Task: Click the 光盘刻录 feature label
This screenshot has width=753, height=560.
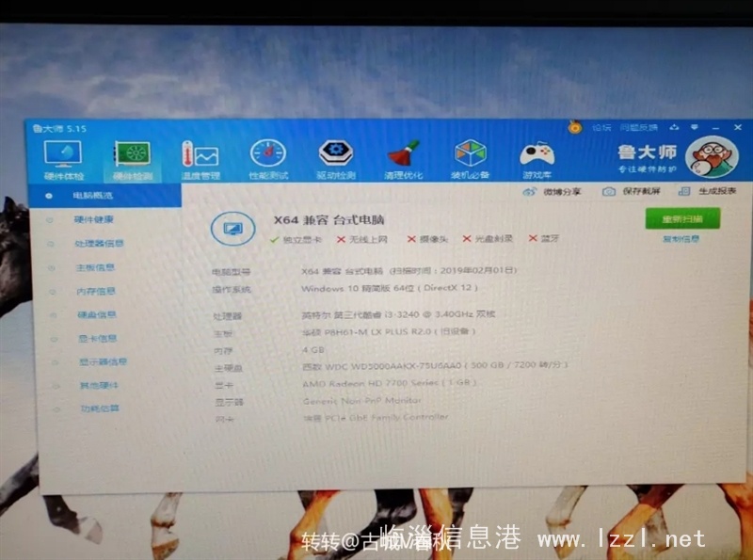Action: (488, 239)
